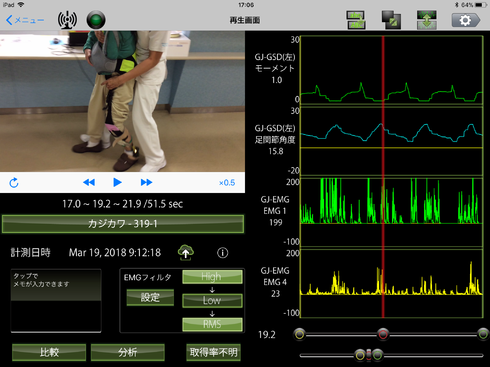Rewind the video playback
Image resolution: width=490 pixels, height=367 pixels.
coord(89,182)
